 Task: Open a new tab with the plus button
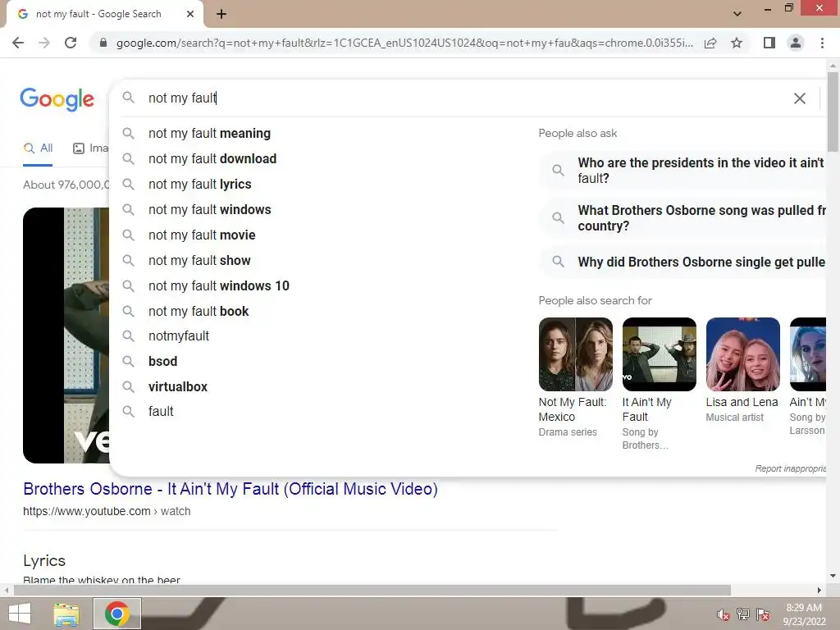pyautogui.click(x=221, y=14)
